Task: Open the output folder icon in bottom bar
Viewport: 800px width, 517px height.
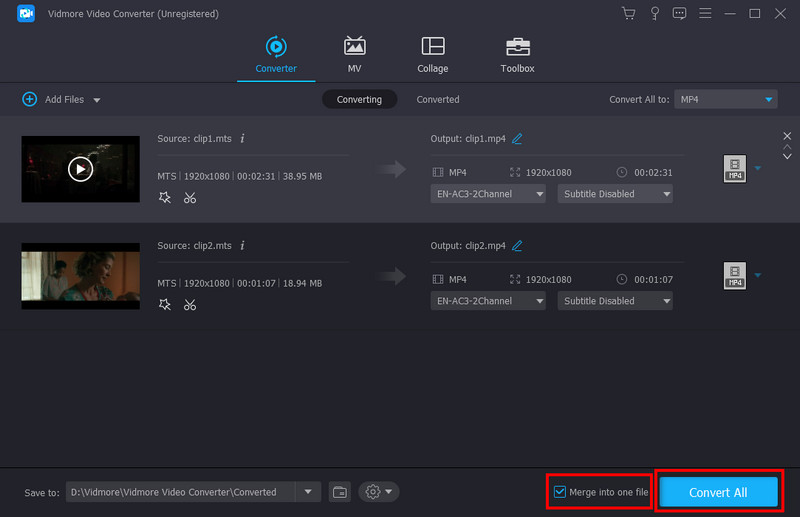Action: click(340, 492)
